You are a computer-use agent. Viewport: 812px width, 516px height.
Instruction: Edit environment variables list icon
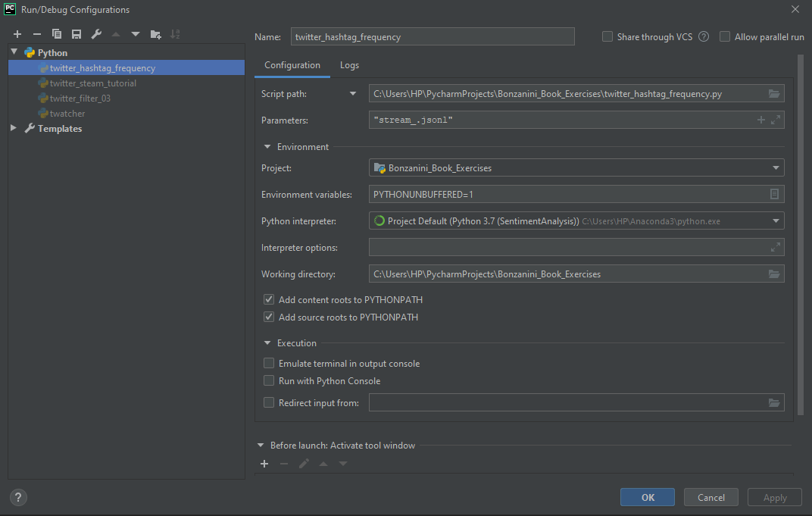coord(774,194)
